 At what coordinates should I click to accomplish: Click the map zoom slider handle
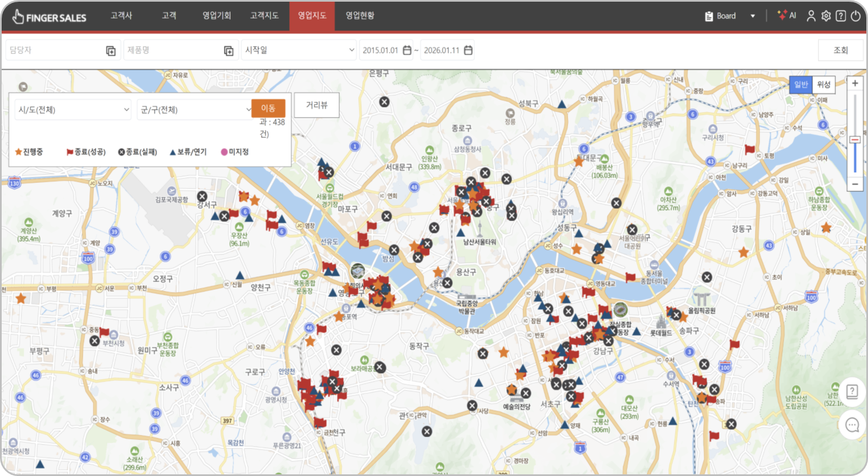coord(855,140)
